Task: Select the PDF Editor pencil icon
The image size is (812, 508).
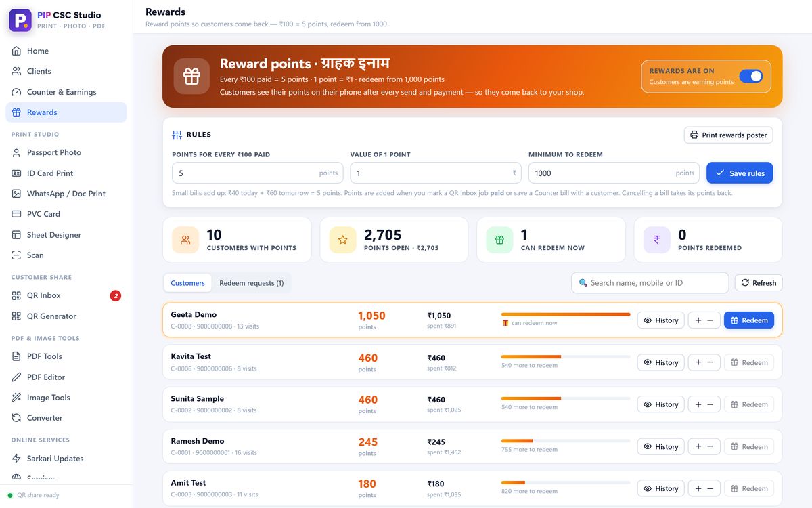Action: pos(16,377)
